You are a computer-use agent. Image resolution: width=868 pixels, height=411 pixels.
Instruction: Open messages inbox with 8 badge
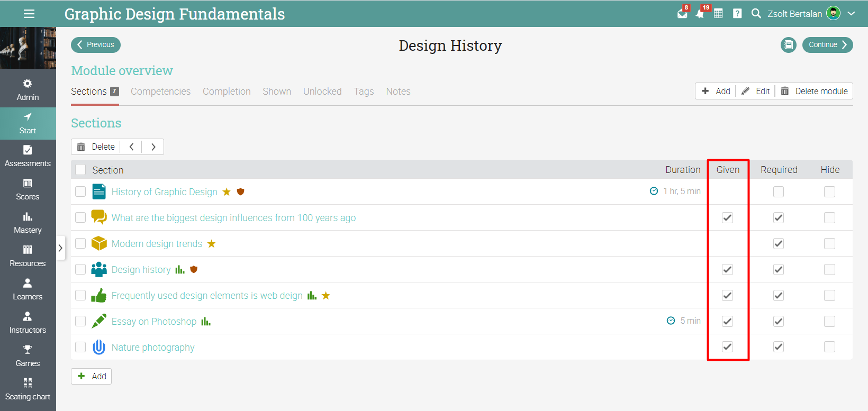point(683,13)
